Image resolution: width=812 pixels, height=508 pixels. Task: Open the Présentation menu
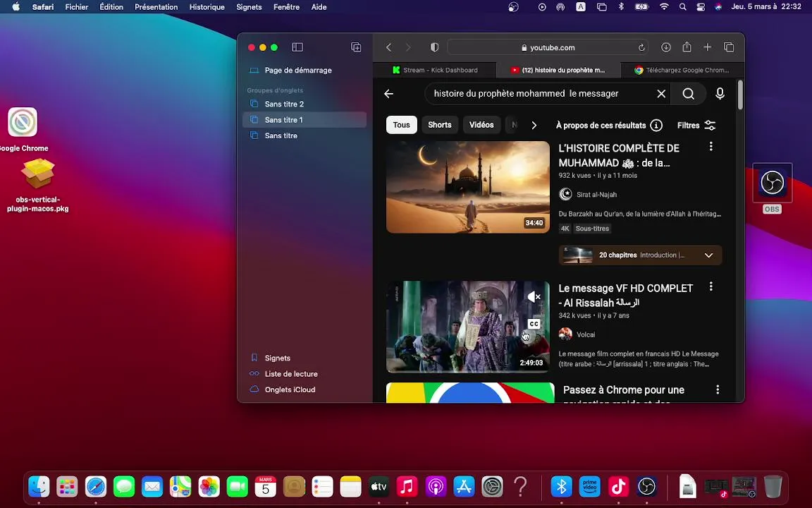[156, 7]
